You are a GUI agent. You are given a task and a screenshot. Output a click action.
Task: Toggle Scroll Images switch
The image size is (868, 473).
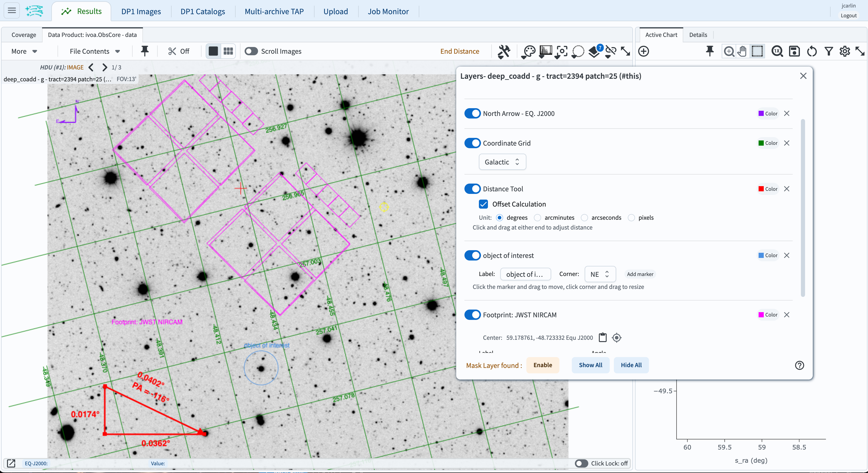pos(251,51)
